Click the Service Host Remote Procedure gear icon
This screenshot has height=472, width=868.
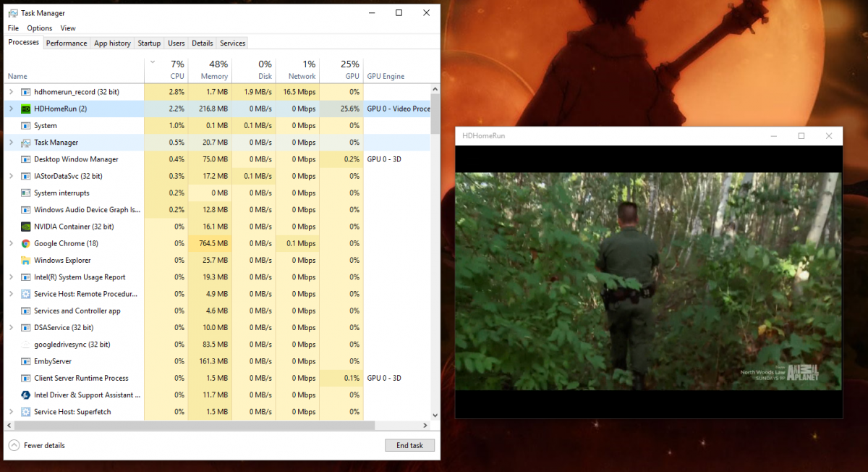point(26,294)
